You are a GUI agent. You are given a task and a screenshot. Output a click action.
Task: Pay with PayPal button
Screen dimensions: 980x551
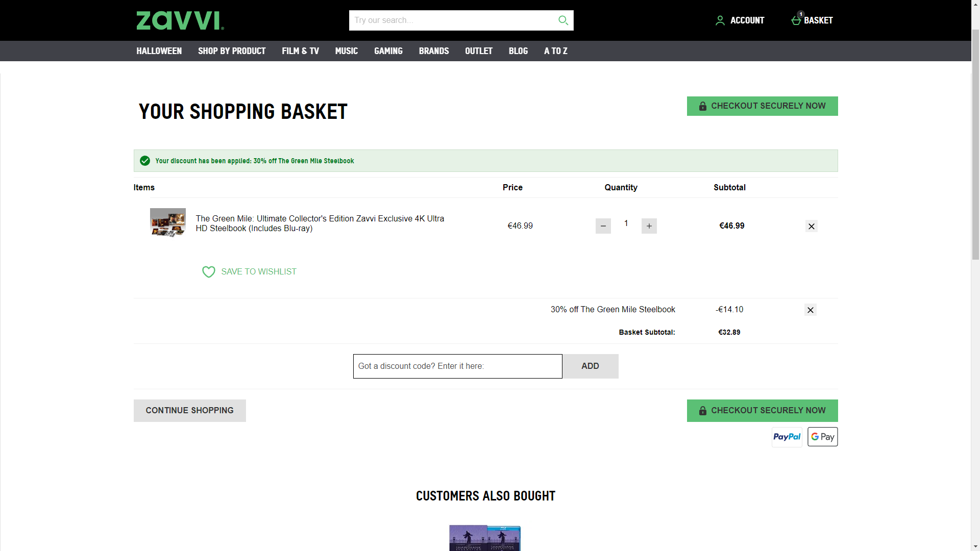click(787, 437)
